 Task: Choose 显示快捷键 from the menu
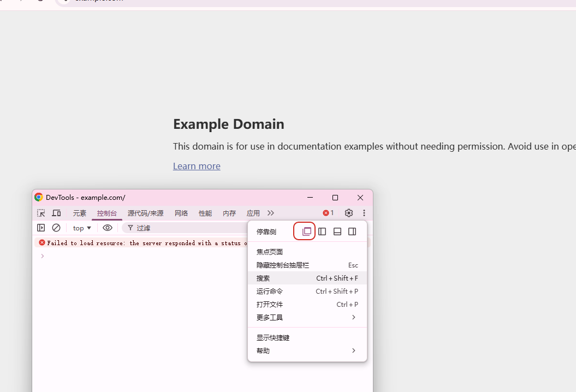pyautogui.click(x=307, y=338)
